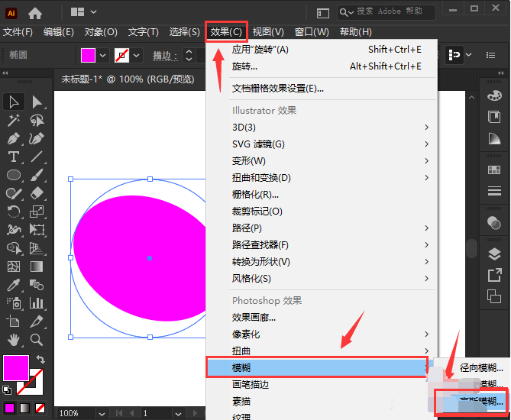This screenshot has height=420, width=511.
Task: Select the Paintbrush tool
Action: 37,175
